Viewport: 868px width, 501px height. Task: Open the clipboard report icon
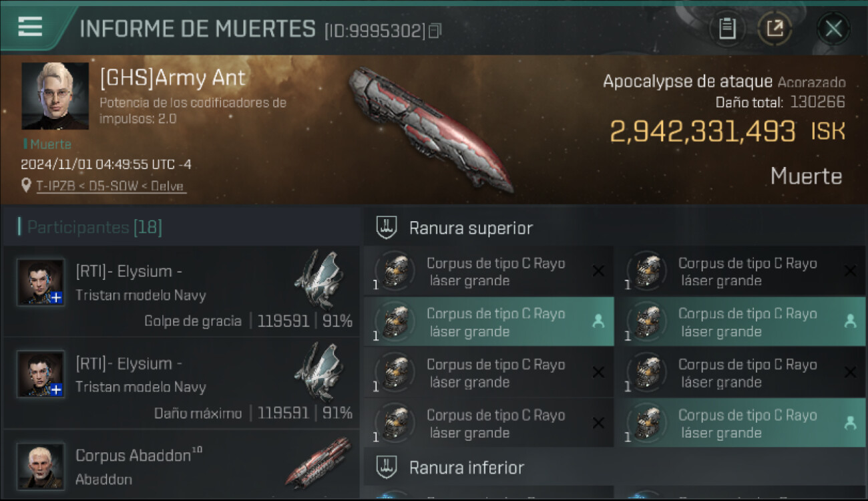727,29
